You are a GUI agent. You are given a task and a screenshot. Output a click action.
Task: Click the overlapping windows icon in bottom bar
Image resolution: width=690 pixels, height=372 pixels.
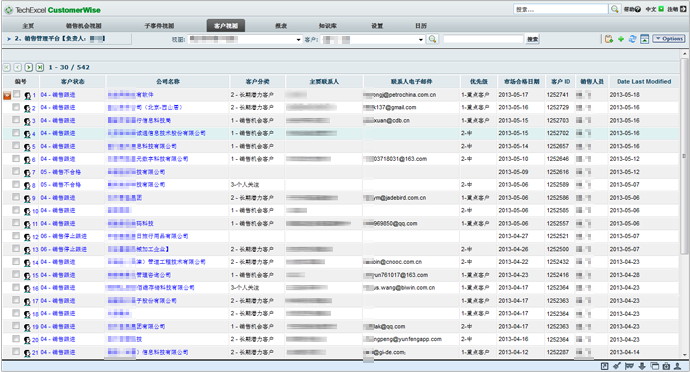[x=654, y=366]
